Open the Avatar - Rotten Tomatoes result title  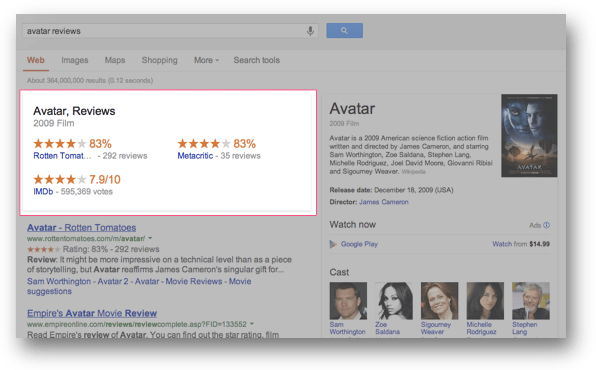pyautogui.click(x=81, y=227)
